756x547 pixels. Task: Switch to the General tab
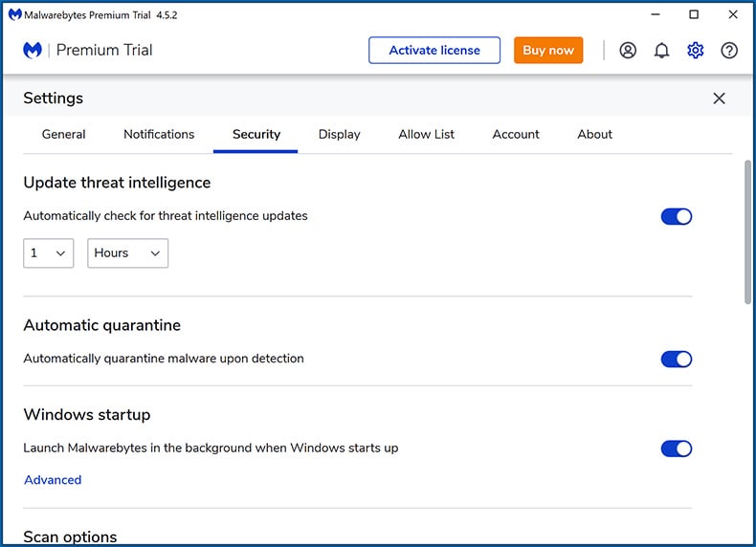(x=64, y=135)
